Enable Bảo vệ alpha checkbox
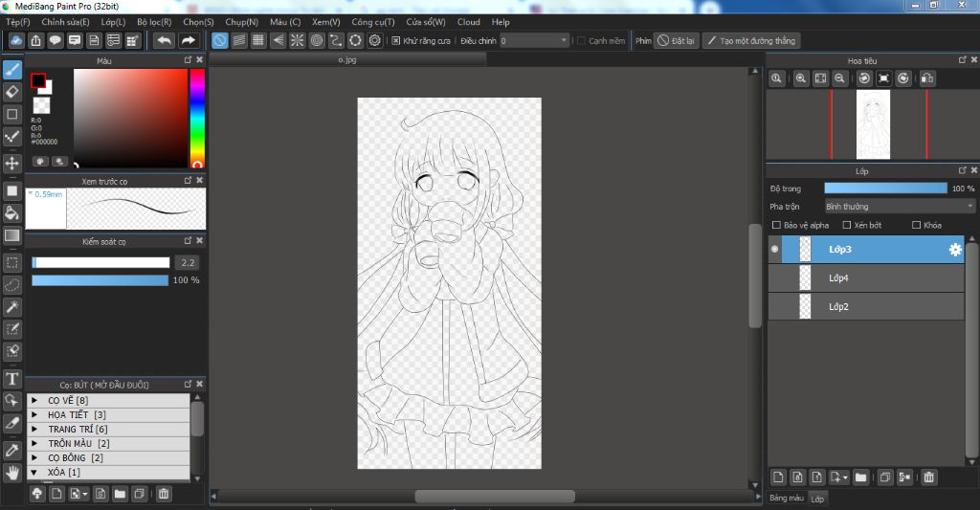 (776, 225)
